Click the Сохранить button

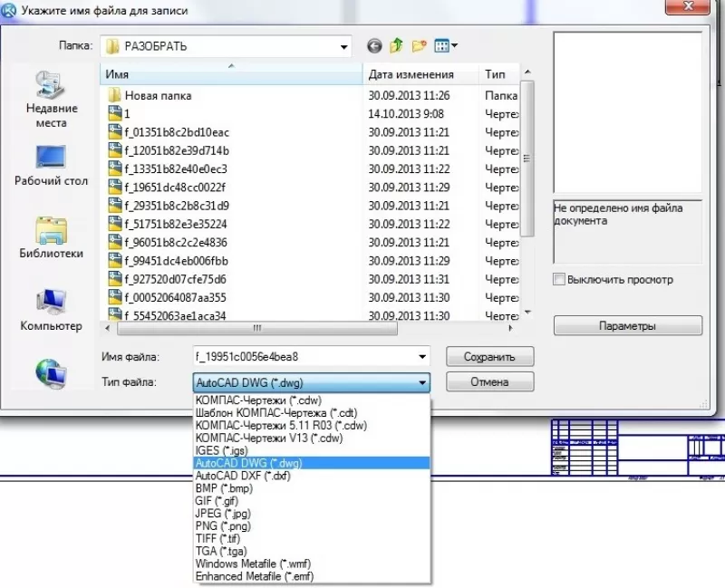[489, 357]
